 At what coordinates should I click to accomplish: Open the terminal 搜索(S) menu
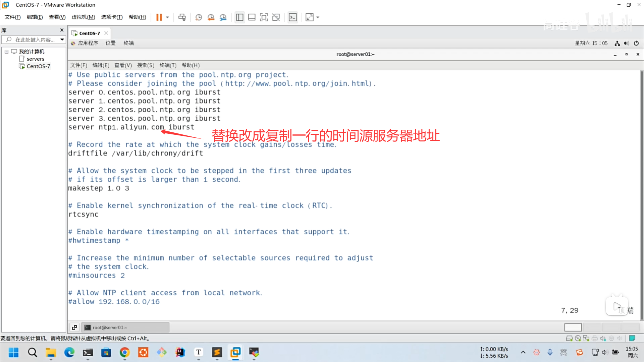(145, 65)
